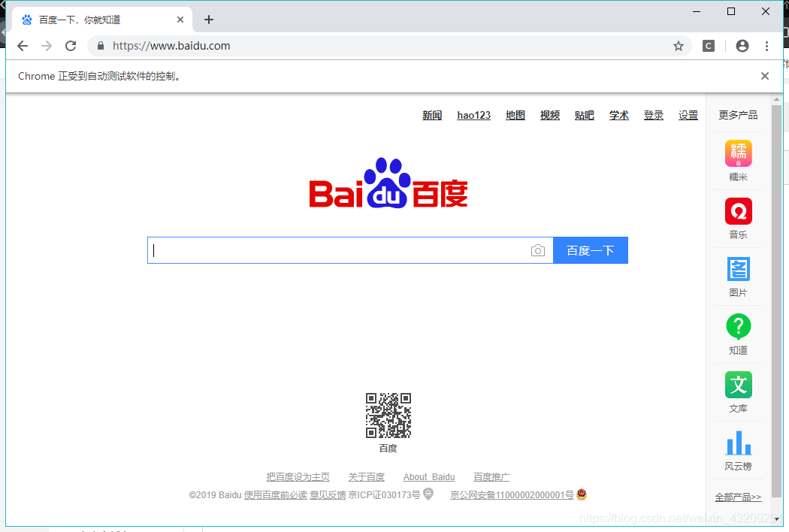Open the 意见反馈 feedback link
Viewport: 789px width, 532px height.
pyautogui.click(x=328, y=494)
